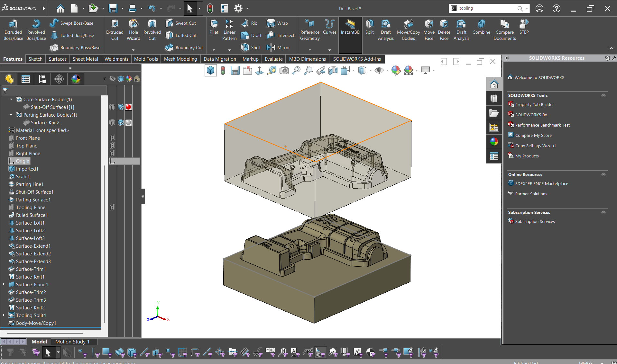Click red appearance swatch for Shut-Off Surface1[1]
617x364 pixels.
(128, 107)
